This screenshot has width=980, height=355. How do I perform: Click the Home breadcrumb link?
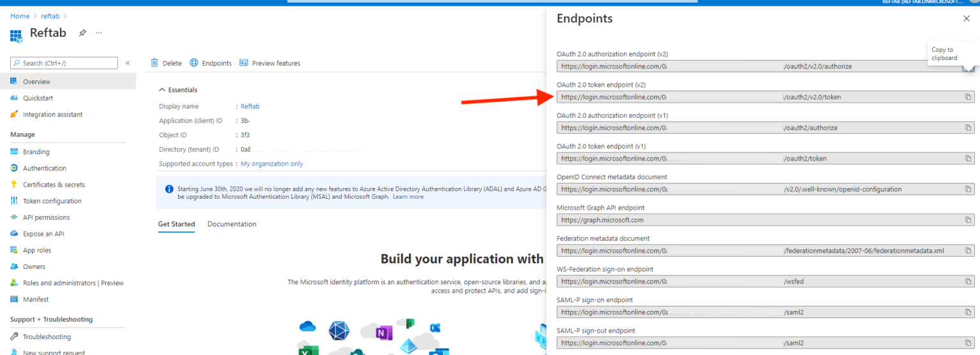pos(20,16)
